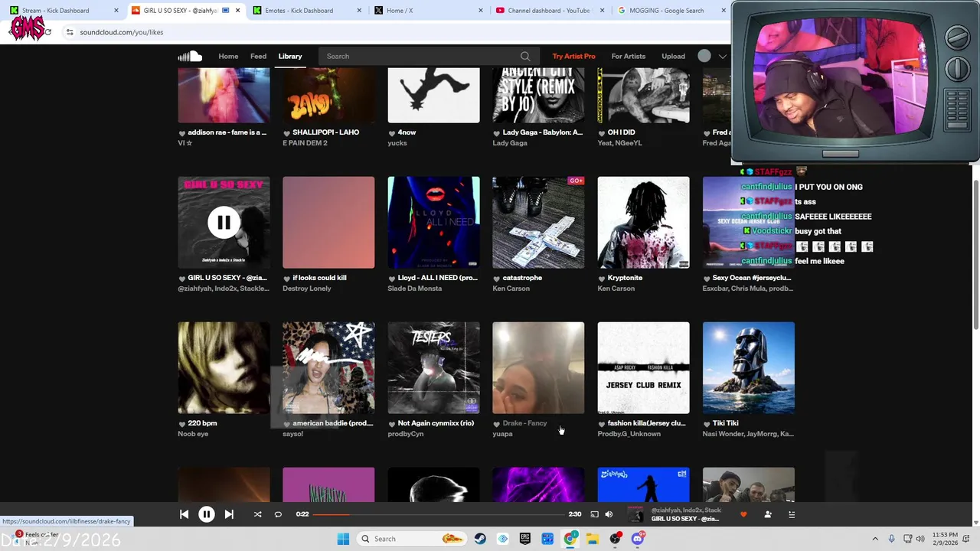The image size is (980, 551).
Task: Open the For Artists link
Action: pyautogui.click(x=629, y=56)
